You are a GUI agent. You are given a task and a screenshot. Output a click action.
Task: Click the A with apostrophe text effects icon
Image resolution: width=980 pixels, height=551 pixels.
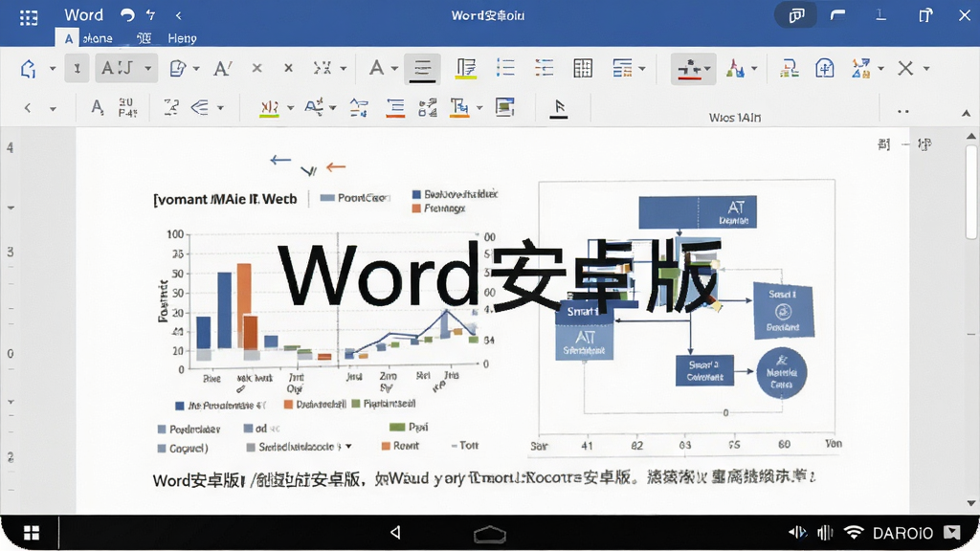(223, 68)
